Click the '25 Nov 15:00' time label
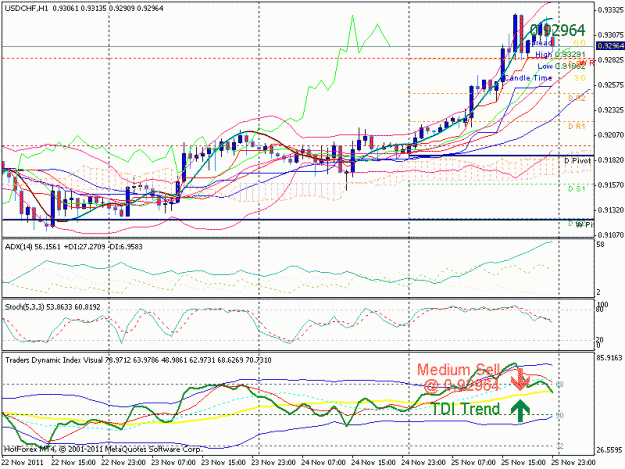 click(x=523, y=463)
